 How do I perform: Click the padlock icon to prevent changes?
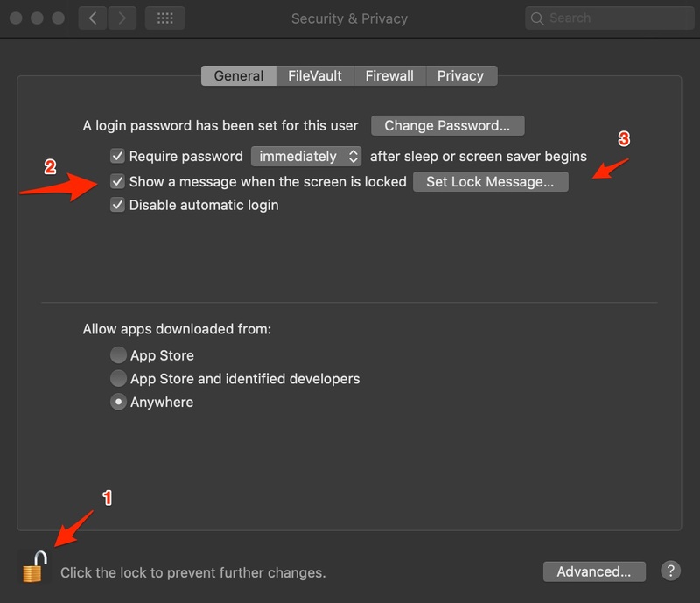point(35,566)
